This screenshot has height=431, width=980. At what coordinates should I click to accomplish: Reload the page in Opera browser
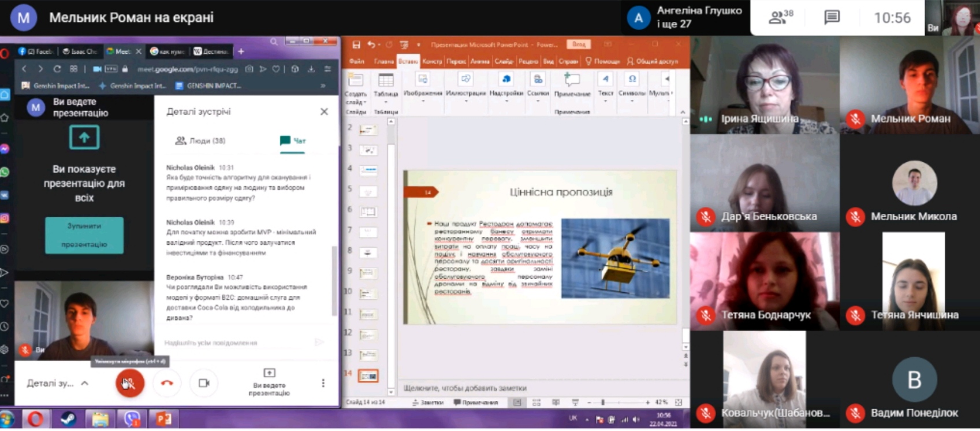[x=57, y=69]
